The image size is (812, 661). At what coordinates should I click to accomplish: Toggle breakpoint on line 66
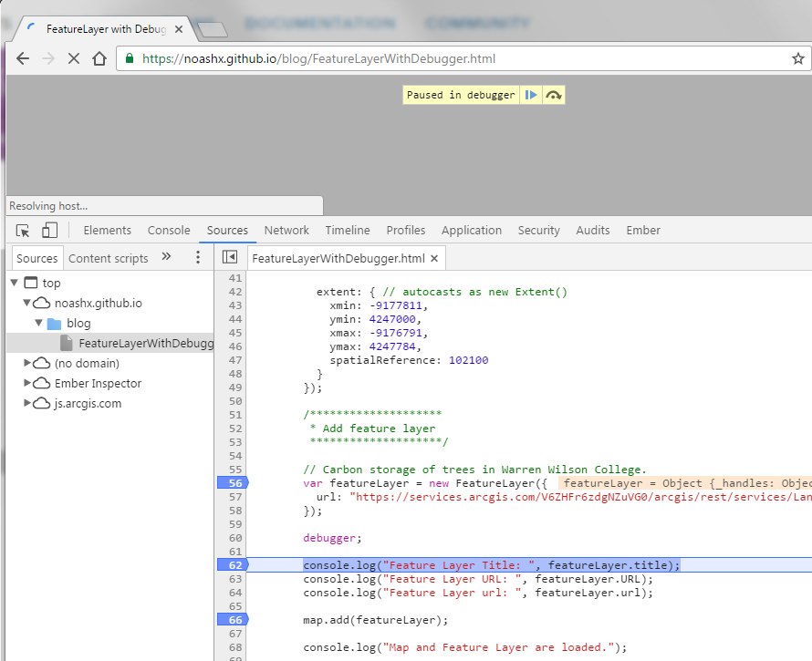tap(233, 620)
